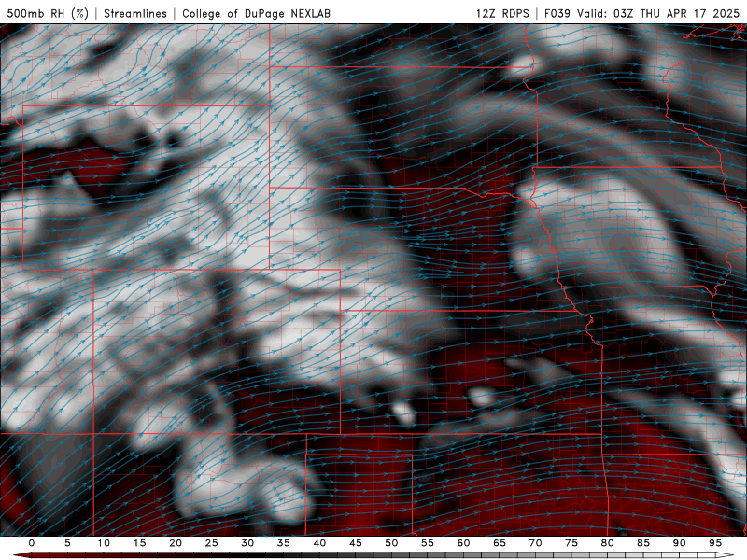Click the '15' value on the color scale

point(139,543)
